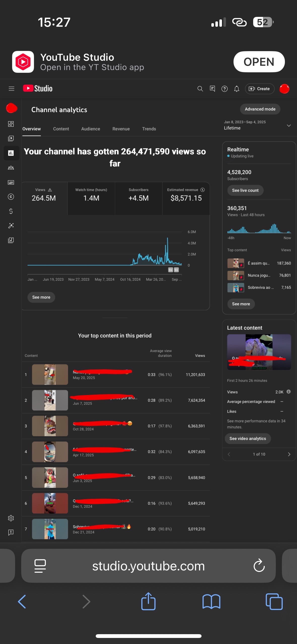Open thumbnail of top video ranked 1
The height and width of the screenshot is (644, 297).
(50, 374)
